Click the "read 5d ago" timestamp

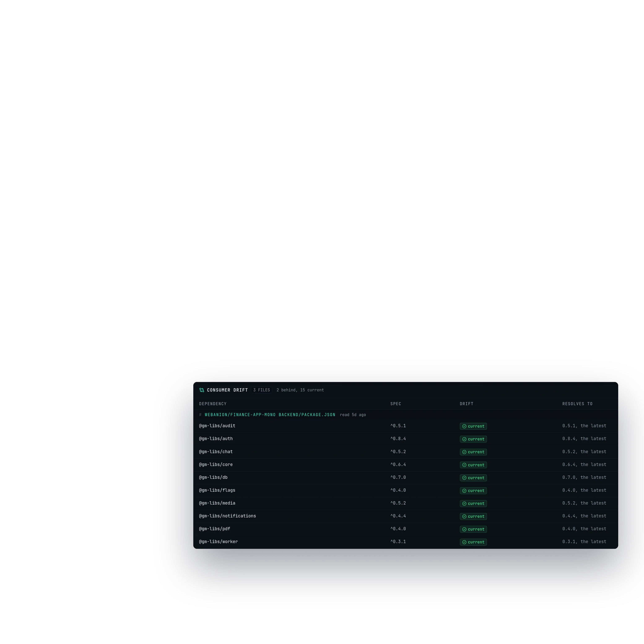point(353,415)
